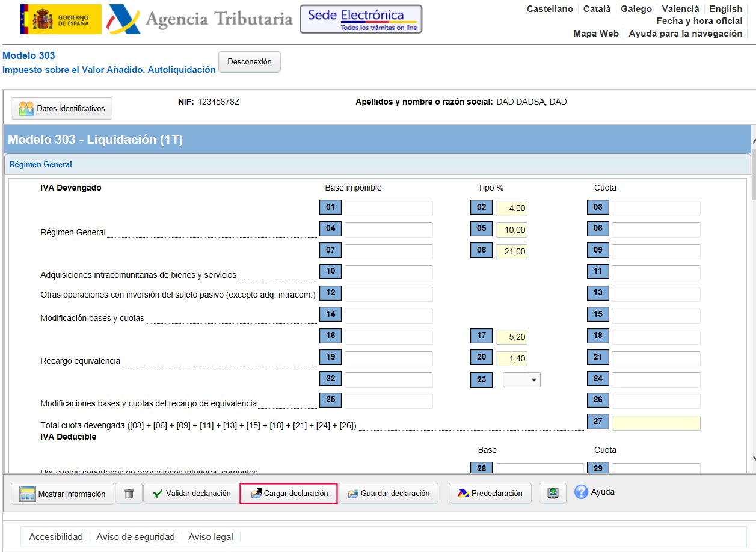Click box 27 total cuota devengada field

click(x=656, y=423)
